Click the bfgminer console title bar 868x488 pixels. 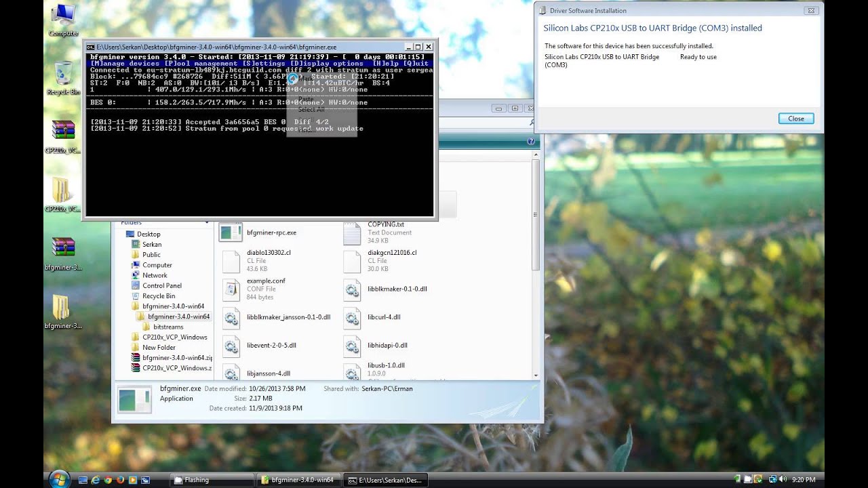click(x=260, y=47)
